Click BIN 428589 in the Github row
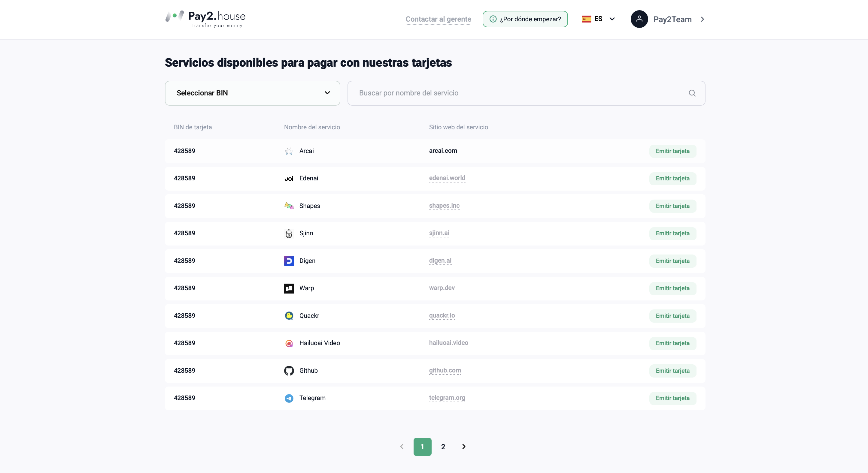Viewport: 868px width, 473px height. click(184, 371)
